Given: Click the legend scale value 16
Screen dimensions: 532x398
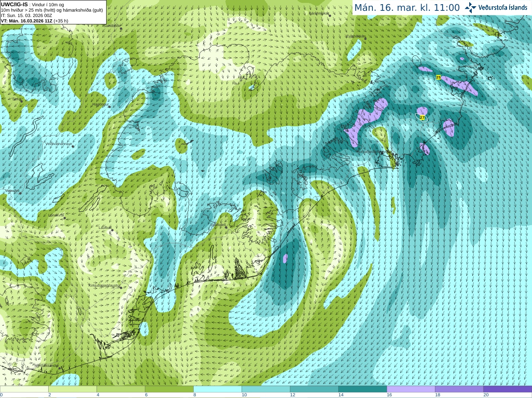Looking at the screenshot, I should 389,395.
